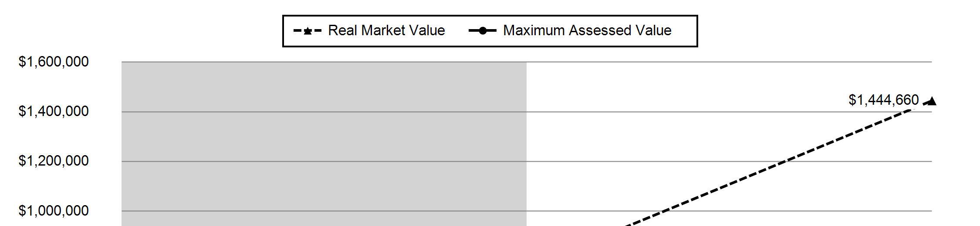This screenshot has height=226, width=980.
Task: Click the $1,600,000 axis label
Action: [x=54, y=62]
